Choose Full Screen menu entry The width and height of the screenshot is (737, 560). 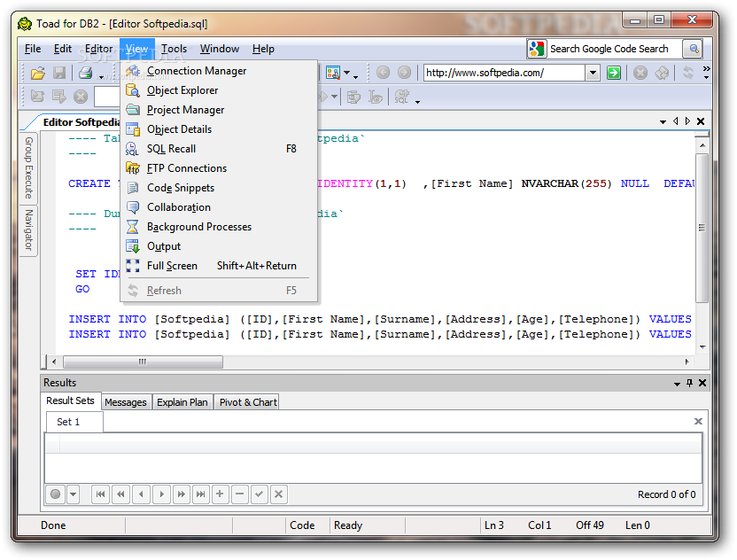click(219, 266)
